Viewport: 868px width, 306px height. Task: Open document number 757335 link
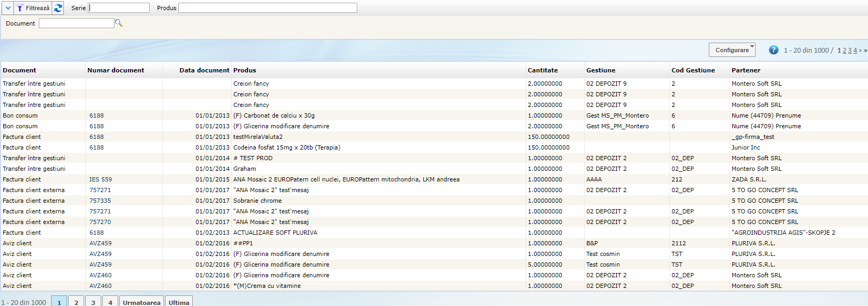(100, 201)
